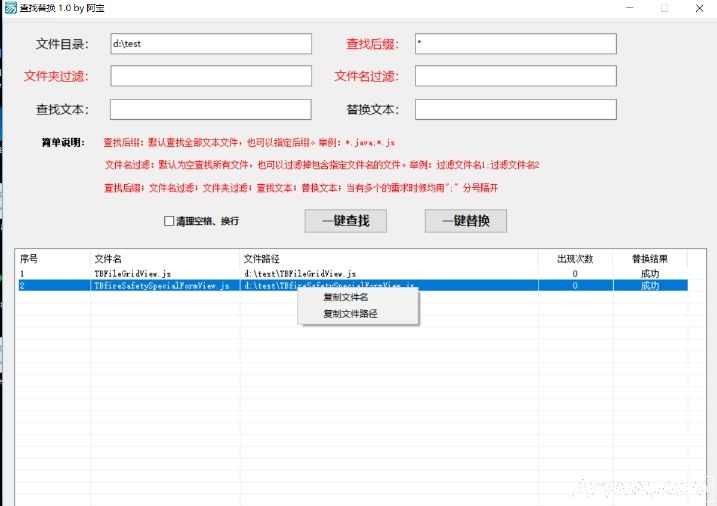Click the 替换文本 label
717x506 pixels.
[x=372, y=110]
